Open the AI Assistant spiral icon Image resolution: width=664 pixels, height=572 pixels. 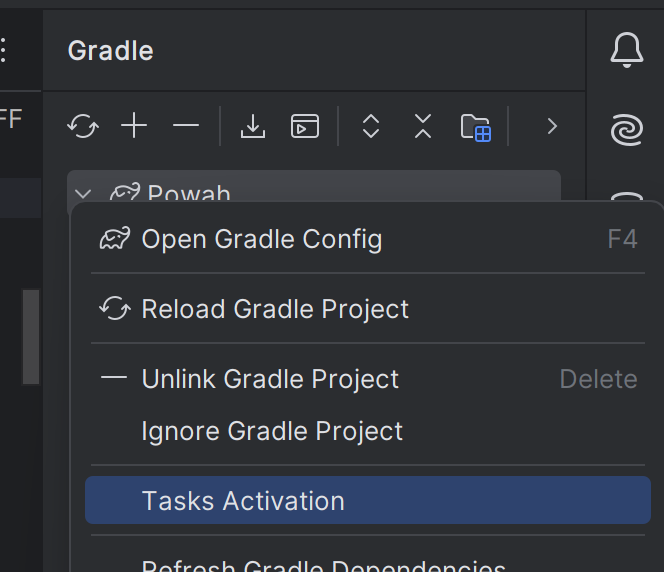click(x=627, y=129)
